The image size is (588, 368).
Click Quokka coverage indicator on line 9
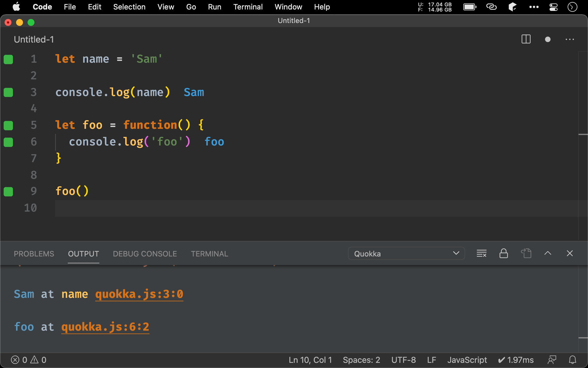point(8,191)
